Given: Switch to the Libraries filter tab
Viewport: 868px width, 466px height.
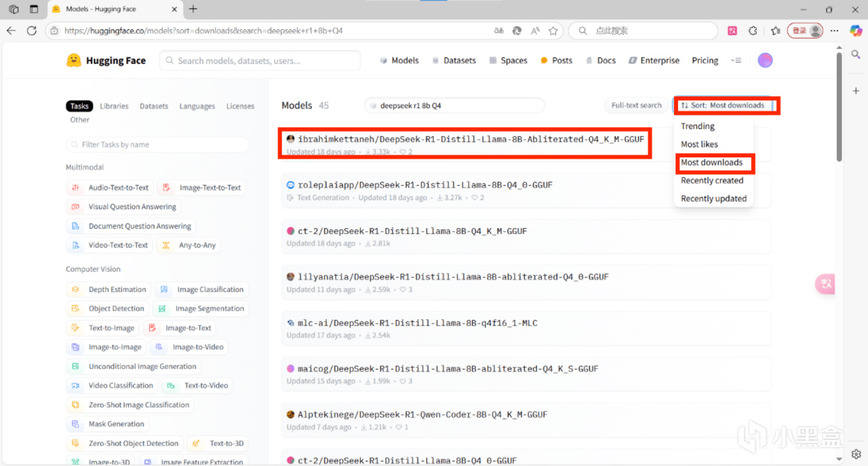Looking at the screenshot, I should point(114,106).
